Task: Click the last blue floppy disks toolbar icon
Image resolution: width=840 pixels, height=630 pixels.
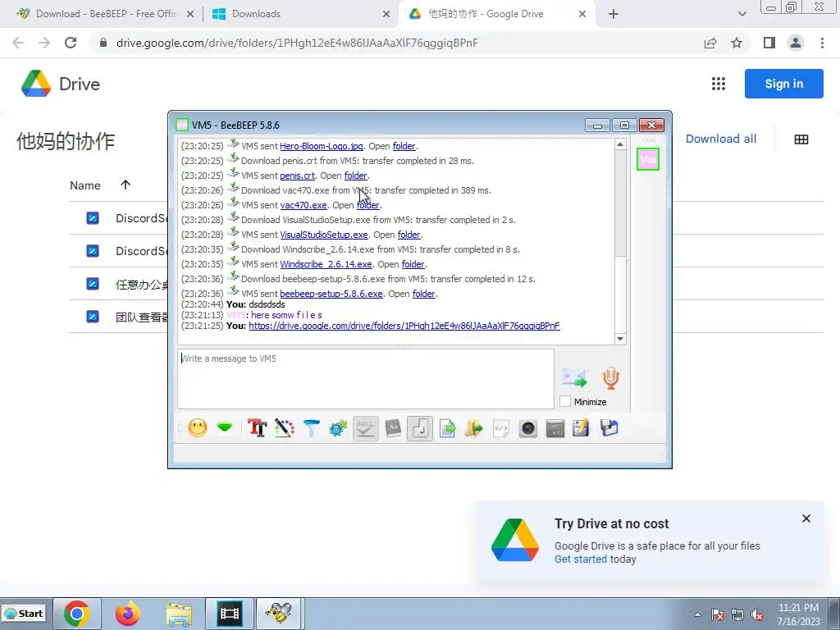Action: click(x=609, y=428)
